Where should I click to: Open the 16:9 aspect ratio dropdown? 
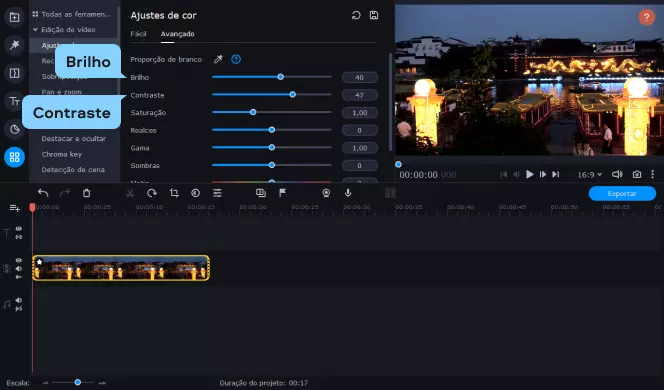(x=589, y=174)
